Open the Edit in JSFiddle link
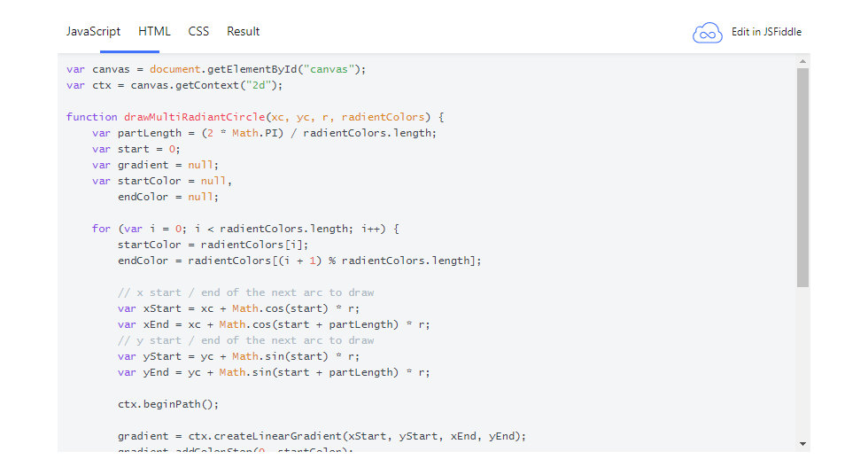The width and height of the screenshot is (868, 475). pos(766,32)
